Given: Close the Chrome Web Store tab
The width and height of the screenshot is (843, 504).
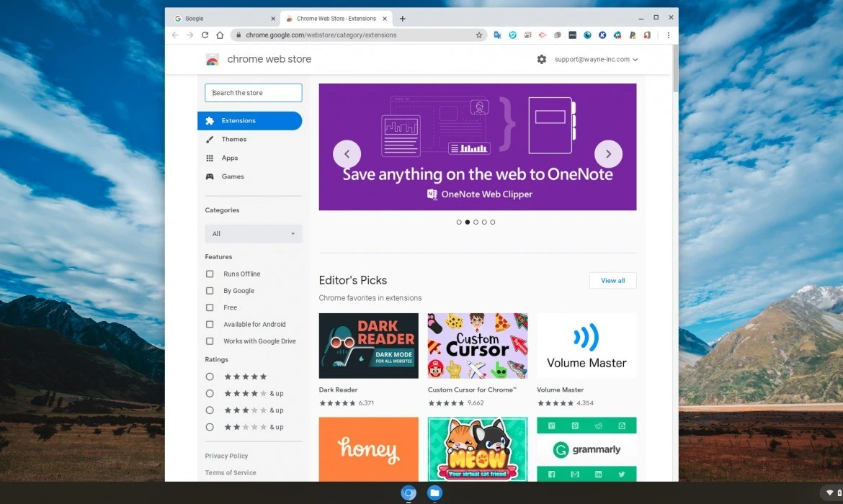Looking at the screenshot, I should coord(385,18).
